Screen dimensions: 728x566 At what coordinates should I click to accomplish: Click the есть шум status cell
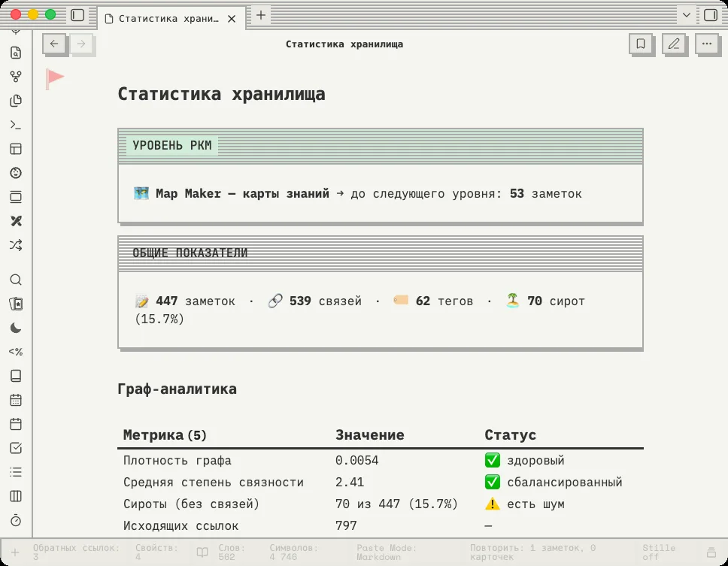525,504
